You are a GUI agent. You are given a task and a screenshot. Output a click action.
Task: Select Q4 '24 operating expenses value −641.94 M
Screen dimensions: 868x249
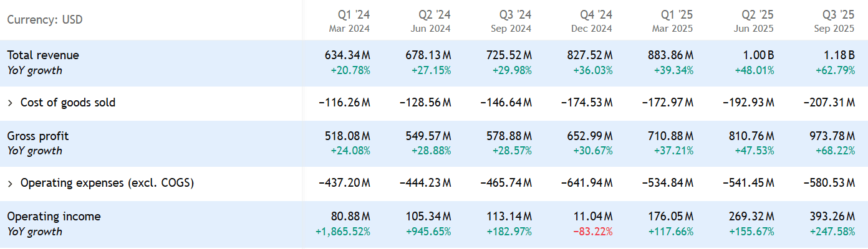tap(587, 183)
